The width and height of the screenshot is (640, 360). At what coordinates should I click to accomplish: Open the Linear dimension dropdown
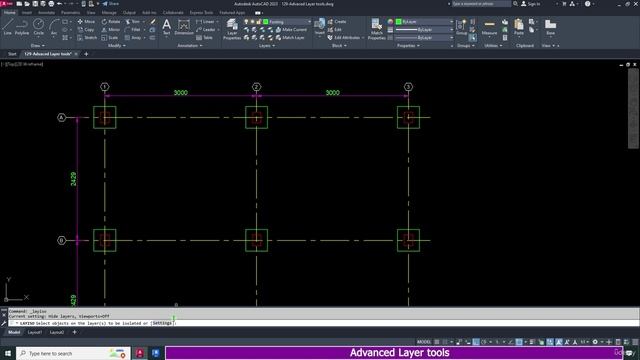(218, 22)
